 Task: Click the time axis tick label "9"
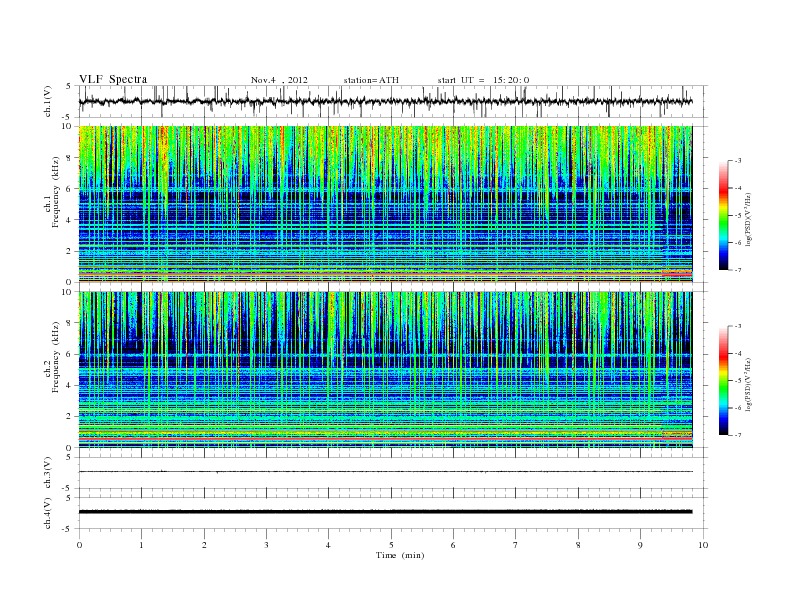click(x=640, y=545)
